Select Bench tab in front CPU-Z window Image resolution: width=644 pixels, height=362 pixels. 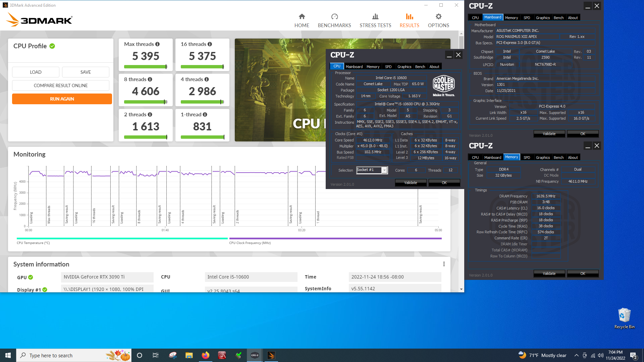tap(420, 67)
